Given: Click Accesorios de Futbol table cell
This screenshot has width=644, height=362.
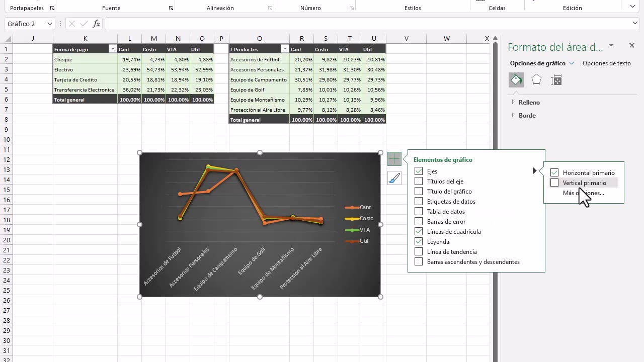Looking at the screenshot, I should coord(259,59).
